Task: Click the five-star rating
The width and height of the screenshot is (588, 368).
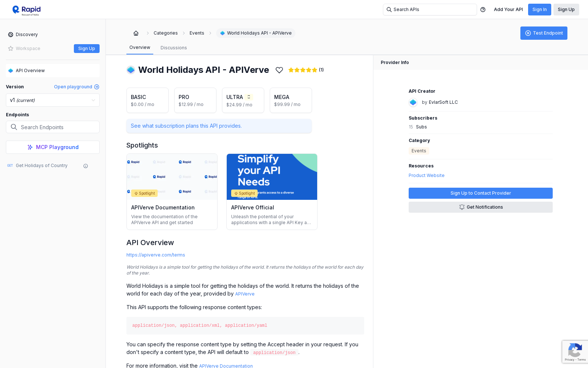Action: (x=303, y=70)
